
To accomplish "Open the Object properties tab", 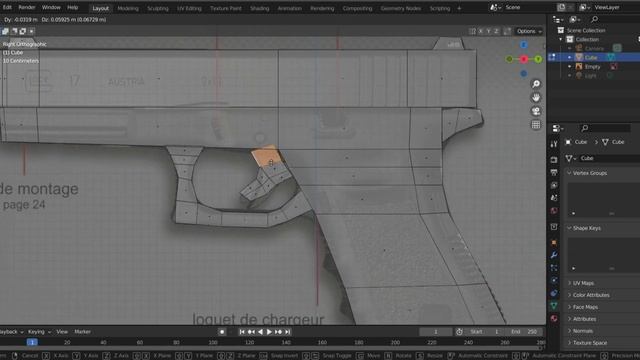I will (x=554, y=242).
